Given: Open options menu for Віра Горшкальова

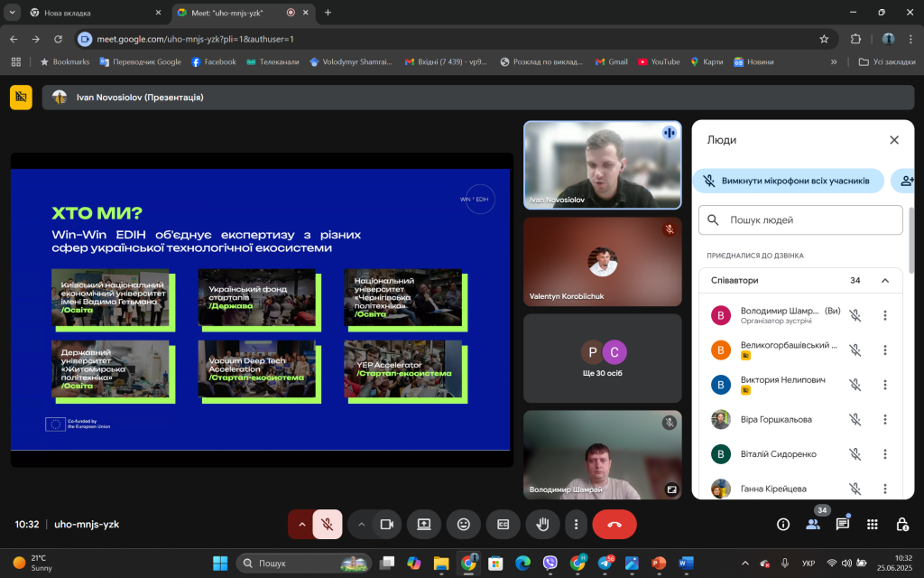Looking at the screenshot, I should coord(884,419).
